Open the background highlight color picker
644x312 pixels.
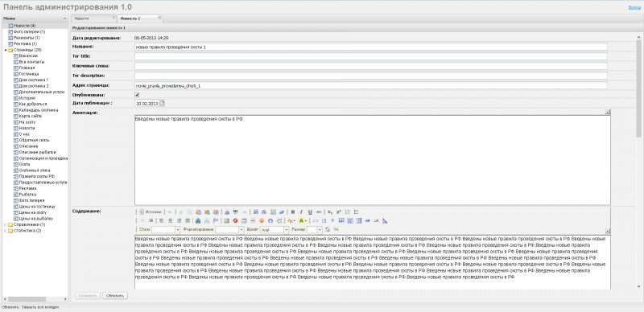pos(303,221)
